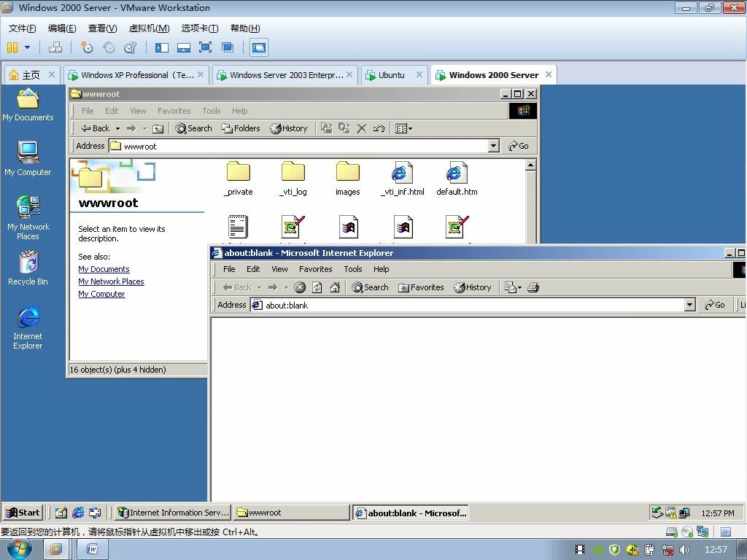Image resolution: width=747 pixels, height=560 pixels.
Task: Switch to Unity mode icon
Action: (228, 47)
